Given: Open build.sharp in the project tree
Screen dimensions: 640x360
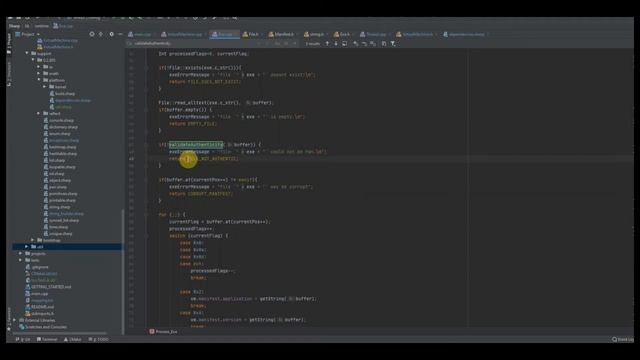Looking at the screenshot, I should pos(62,93).
